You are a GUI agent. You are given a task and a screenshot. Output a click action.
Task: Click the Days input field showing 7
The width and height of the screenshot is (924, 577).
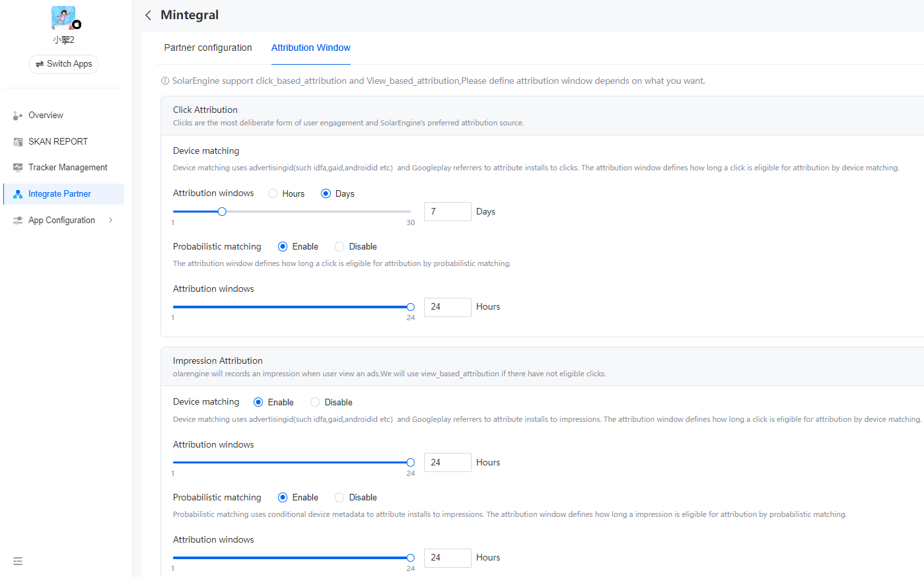pos(448,211)
